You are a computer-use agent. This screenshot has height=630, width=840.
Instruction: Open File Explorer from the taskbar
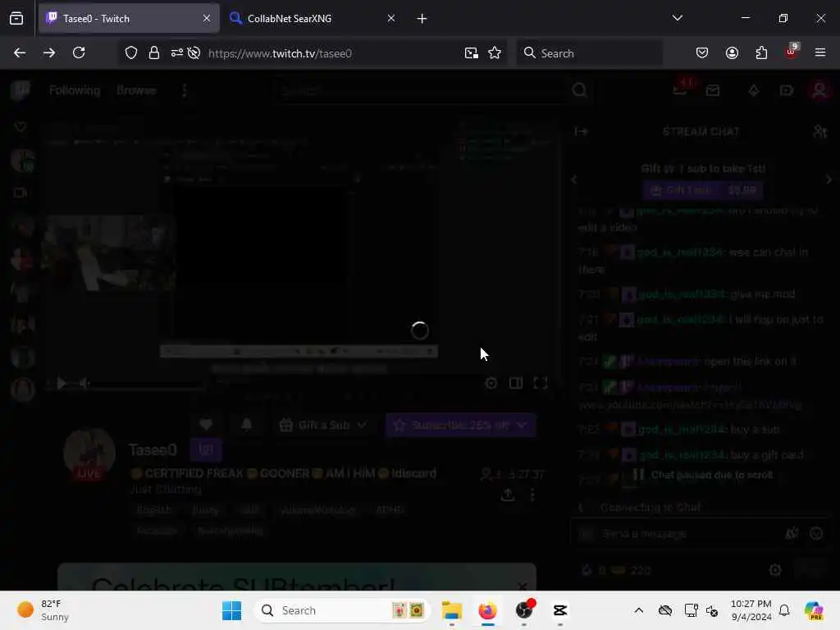[452, 610]
